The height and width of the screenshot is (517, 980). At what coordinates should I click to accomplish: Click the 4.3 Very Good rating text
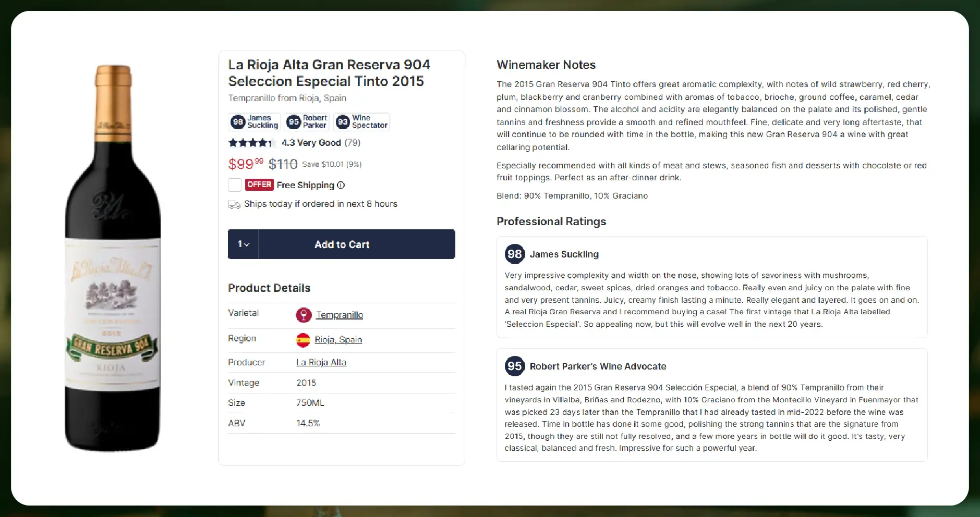click(x=311, y=142)
